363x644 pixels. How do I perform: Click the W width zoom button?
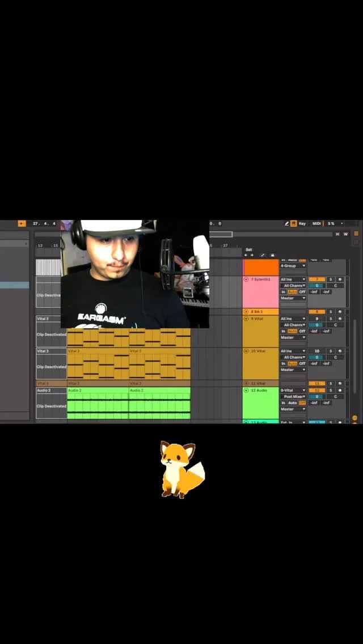click(345, 234)
